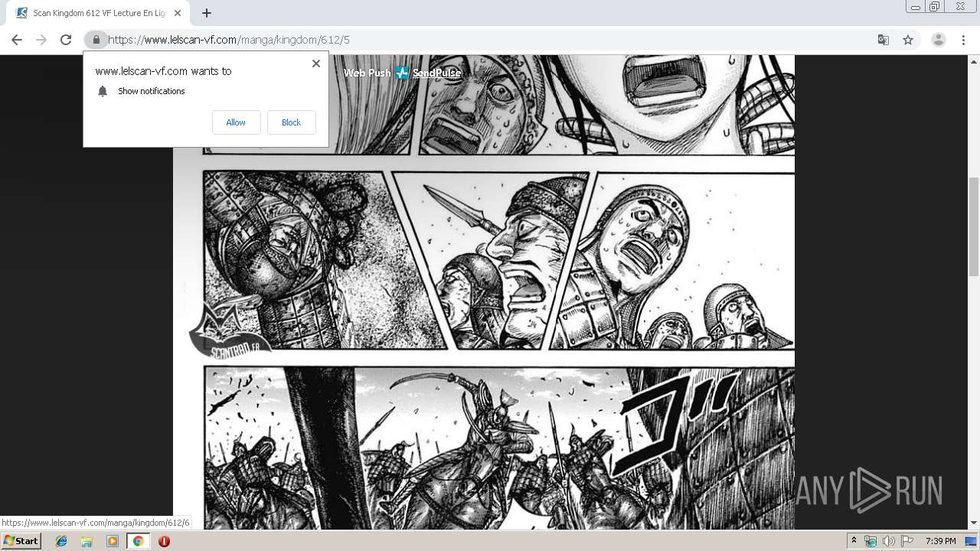Bookmark this page with the star
Image resolution: width=980 pixels, height=551 pixels.
[x=908, y=40]
